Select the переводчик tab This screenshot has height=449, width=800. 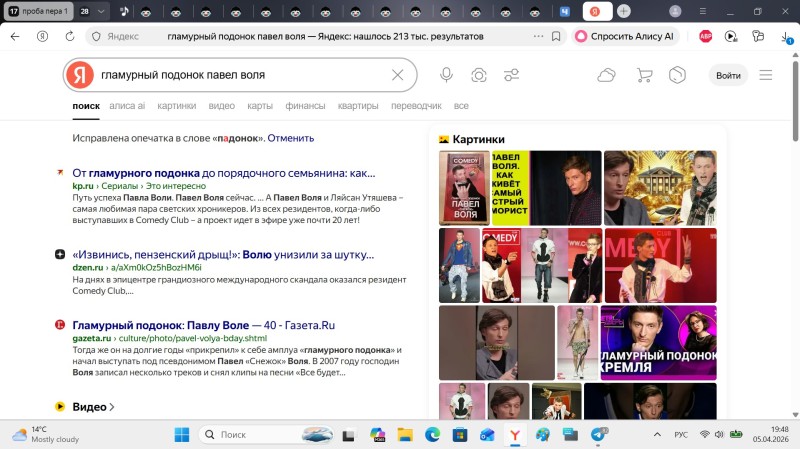(416, 105)
